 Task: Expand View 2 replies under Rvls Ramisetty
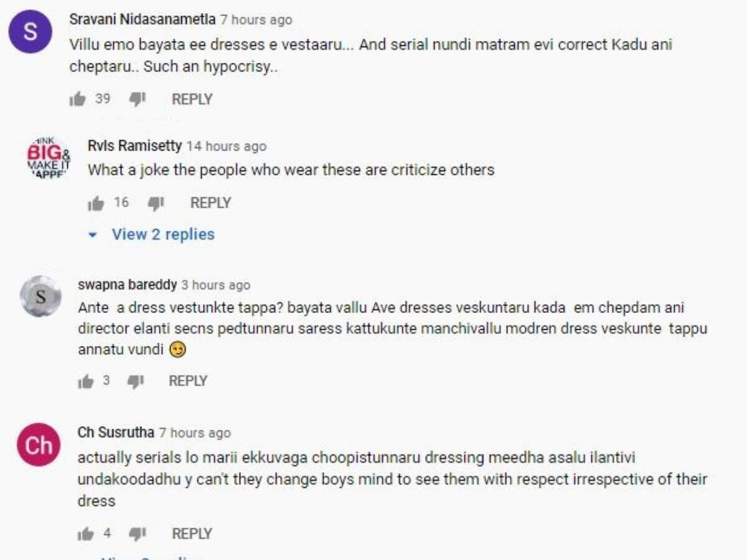152,235
